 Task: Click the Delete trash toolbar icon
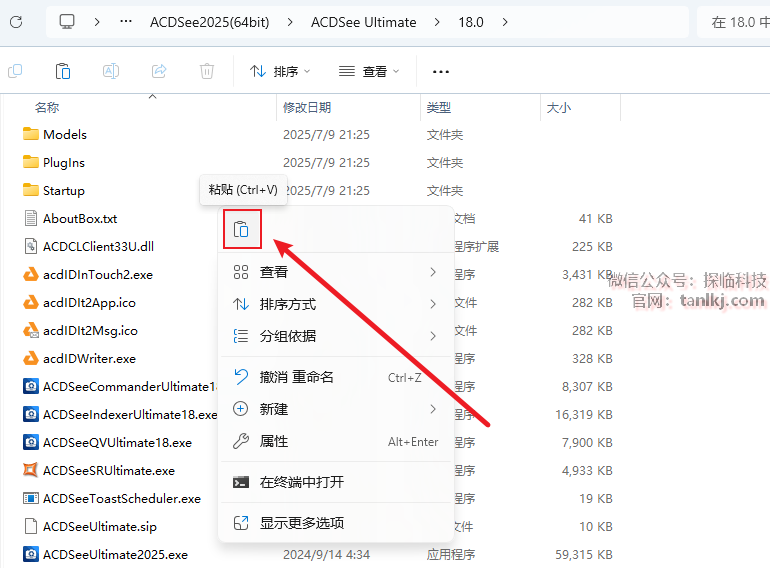coord(207,72)
